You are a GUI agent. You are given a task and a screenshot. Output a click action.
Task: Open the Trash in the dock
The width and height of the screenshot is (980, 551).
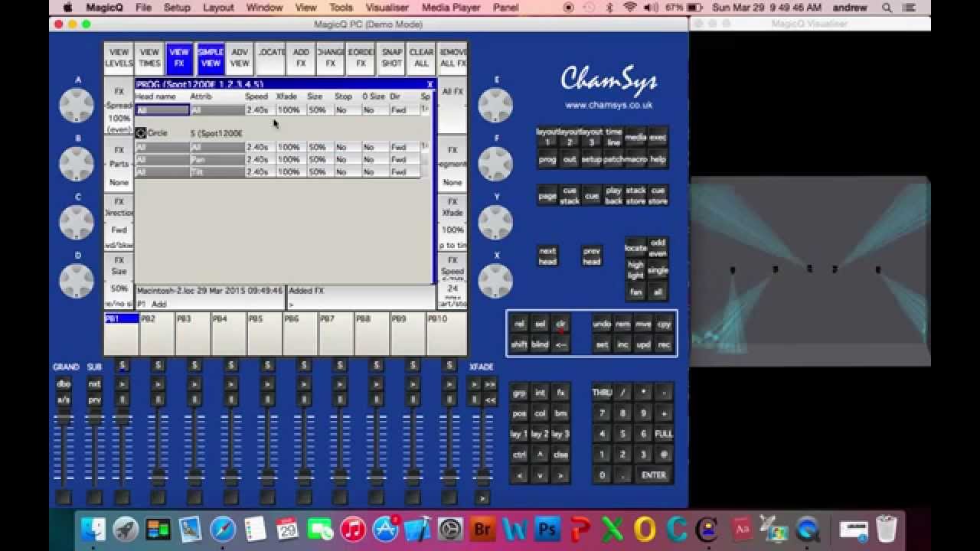886,530
